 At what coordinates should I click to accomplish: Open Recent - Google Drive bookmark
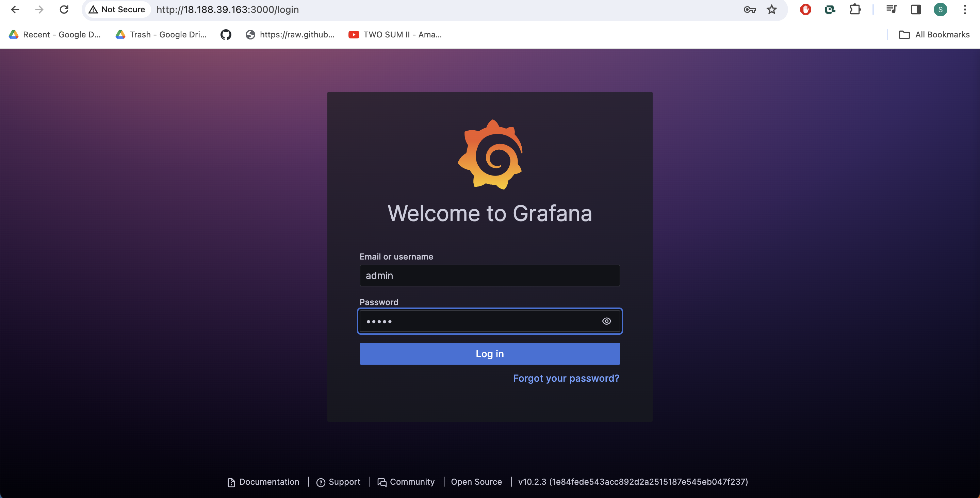(x=55, y=35)
